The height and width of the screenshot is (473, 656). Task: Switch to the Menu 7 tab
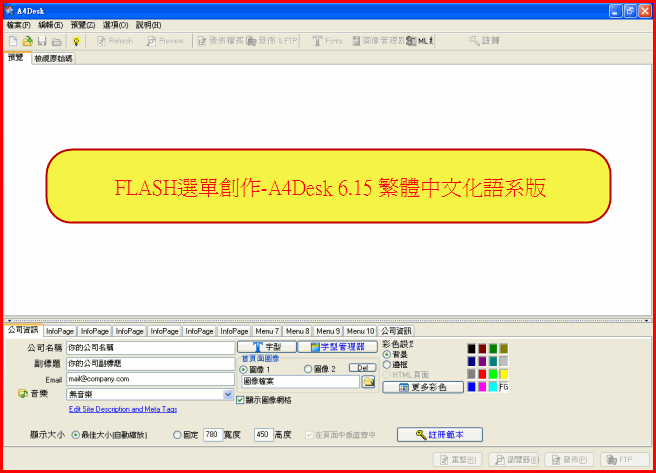pos(267,330)
